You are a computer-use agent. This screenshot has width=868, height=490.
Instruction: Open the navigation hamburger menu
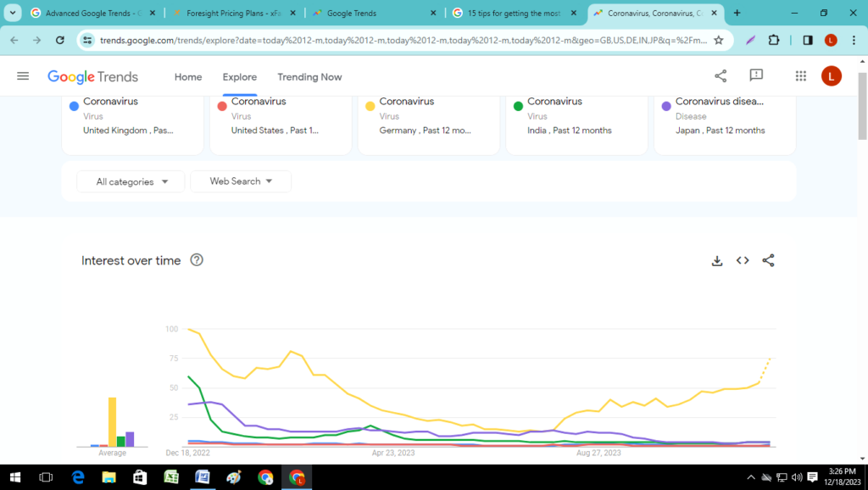23,75
